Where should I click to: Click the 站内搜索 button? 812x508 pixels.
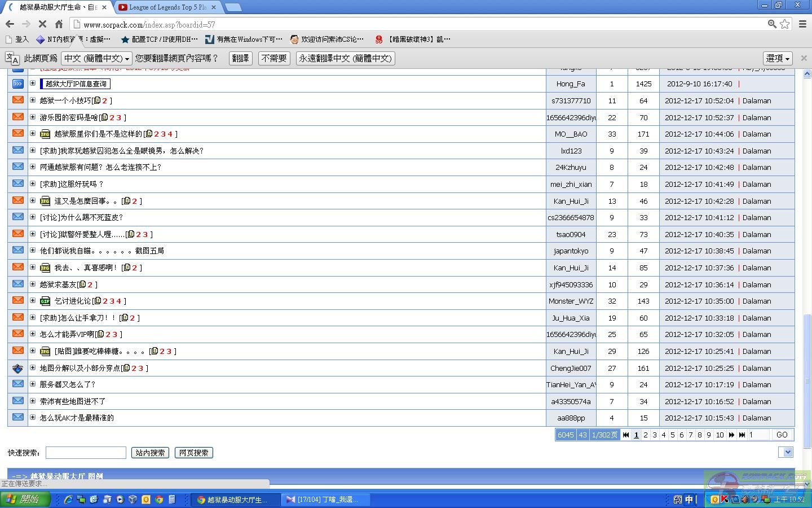coord(150,453)
